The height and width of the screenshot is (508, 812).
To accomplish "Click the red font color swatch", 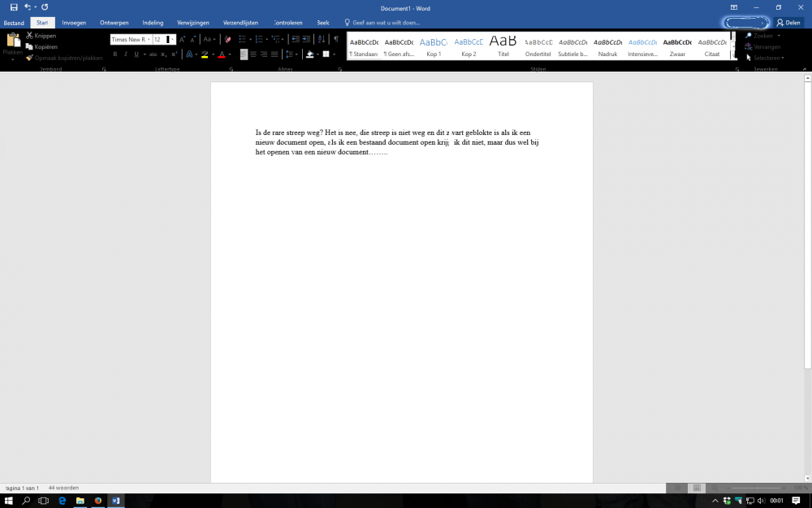I will (x=222, y=56).
